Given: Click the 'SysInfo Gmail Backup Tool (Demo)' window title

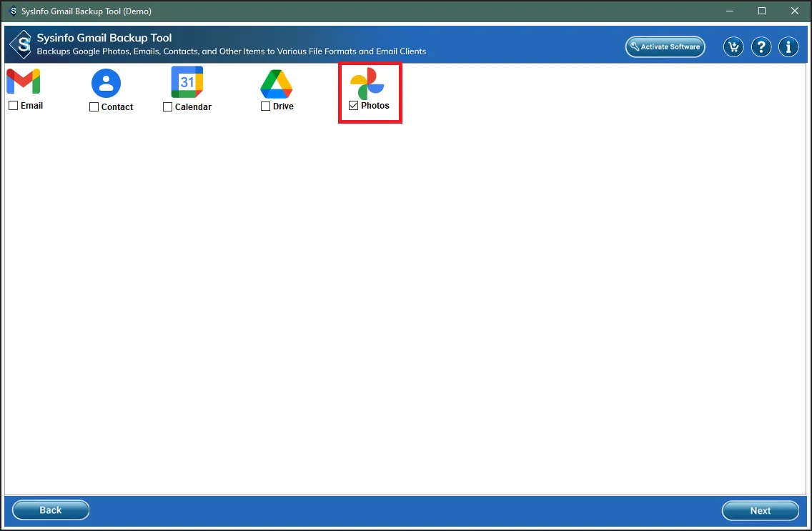Looking at the screenshot, I should click(86, 11).
